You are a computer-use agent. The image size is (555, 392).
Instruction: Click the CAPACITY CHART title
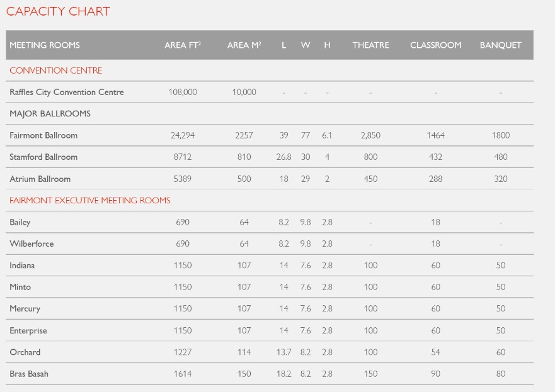tap(58, 11)
